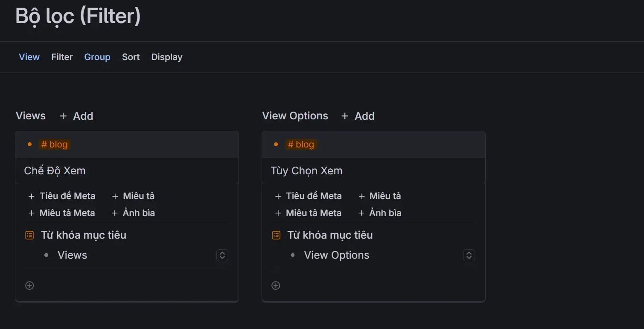The width and height of the screenshot is (644, 329).
Task: Click circled plus icon in Chế Độ Xem card
Action: tap(29, 286)
